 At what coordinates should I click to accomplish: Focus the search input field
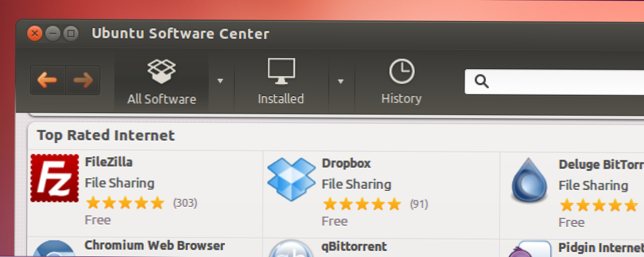[554, 82]
